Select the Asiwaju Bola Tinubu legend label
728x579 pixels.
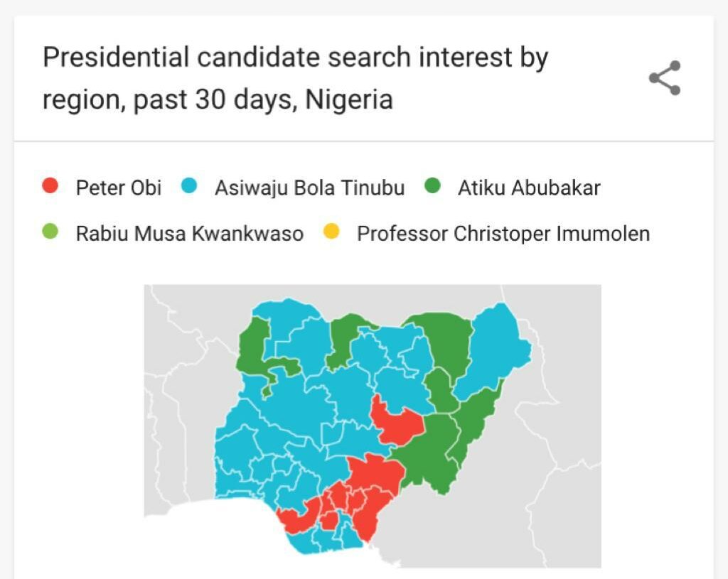tap(310, 188)
